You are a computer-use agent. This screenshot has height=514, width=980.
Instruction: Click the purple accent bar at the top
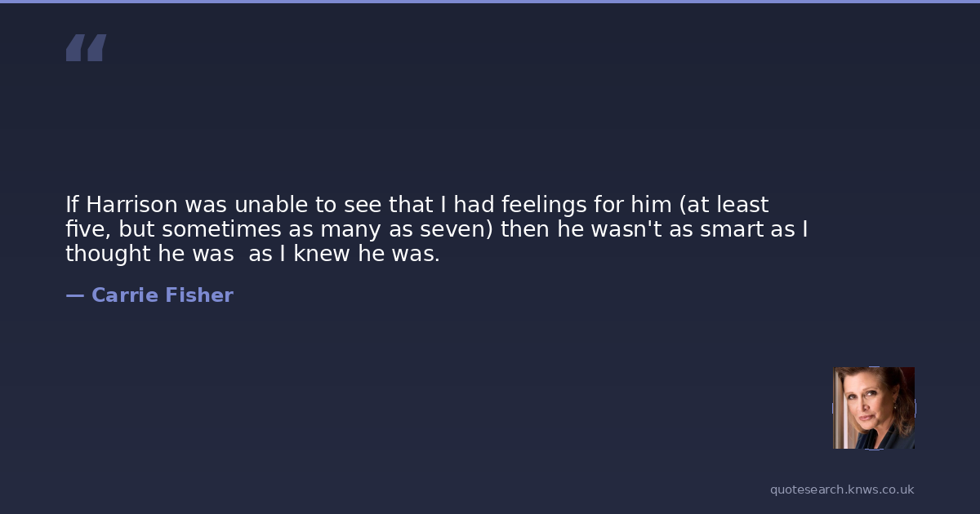point(490,2)
